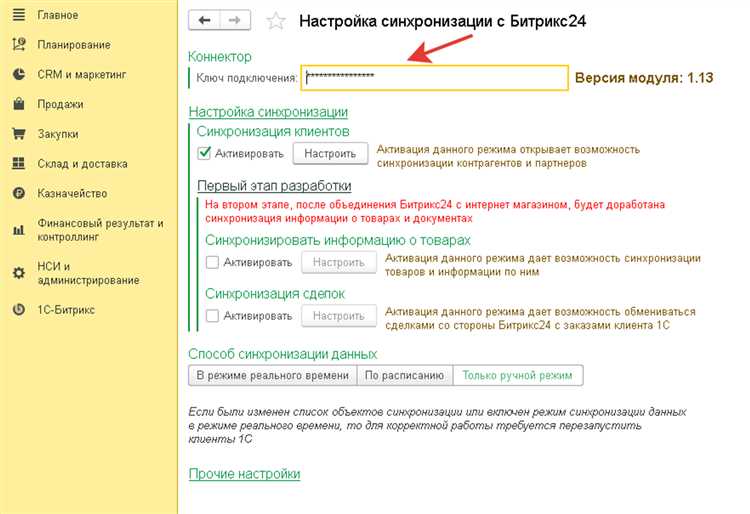The width and height of the screenshot is (750, 514).
Task: Click the Главное hamburger menu icon
Action: tap(19, 15)
